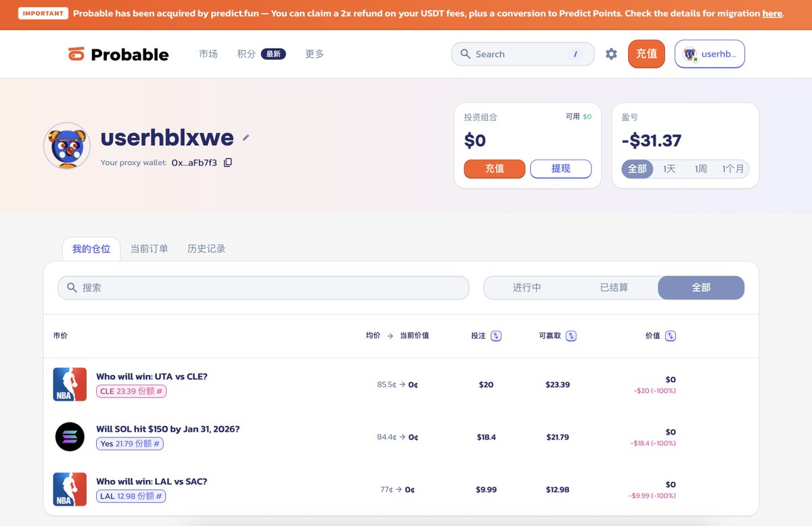Screen dimensions: 812x526
Task: Sort by 可赢取 column icon
Action: 571,335
